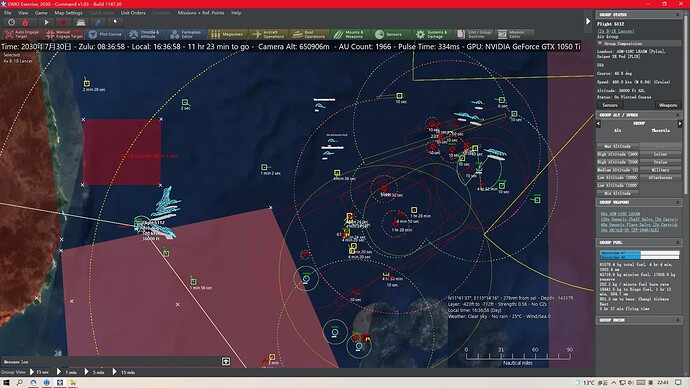Open Systems & Damage window
This screenshot has height=388, width=690.
(x=432, y=34)
